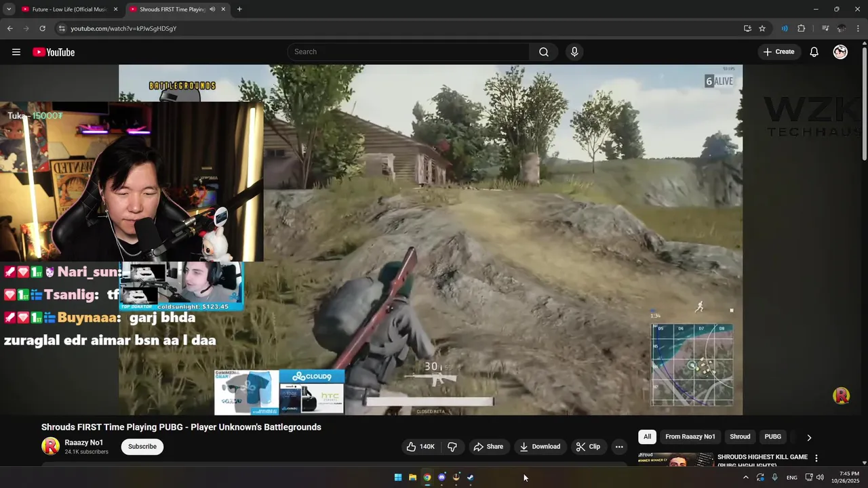
Task: Mute the Shrouds tab via speaker icon
Action: point(212,9)
